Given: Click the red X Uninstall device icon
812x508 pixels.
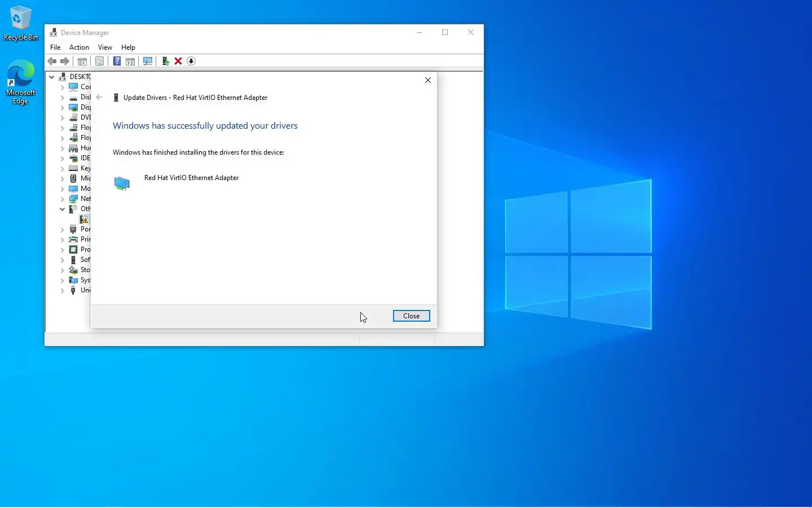Looking at the screenshot, I should [x=178, y=61].
